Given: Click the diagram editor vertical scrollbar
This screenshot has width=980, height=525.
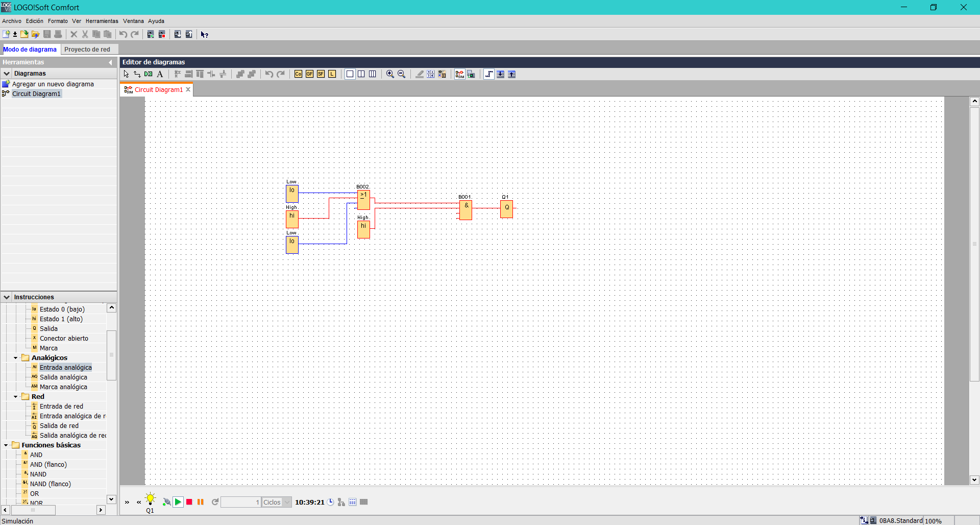Looking at the screenshot, I should (x=974, y=244).
